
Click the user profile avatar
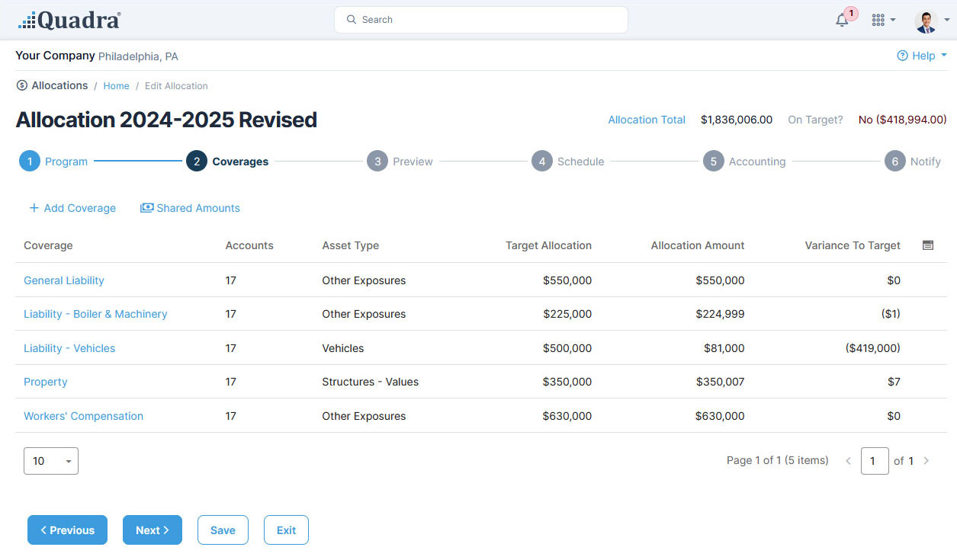926,21
